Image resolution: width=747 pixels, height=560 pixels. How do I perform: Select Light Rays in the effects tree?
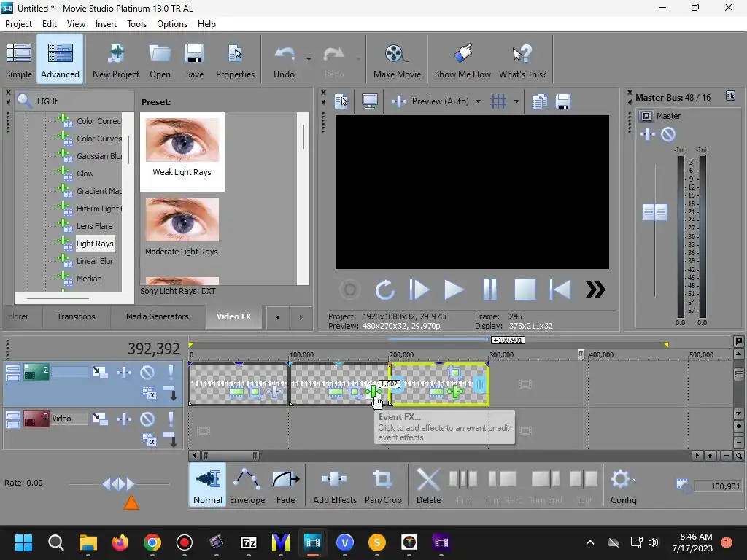(x=95, y=244)
